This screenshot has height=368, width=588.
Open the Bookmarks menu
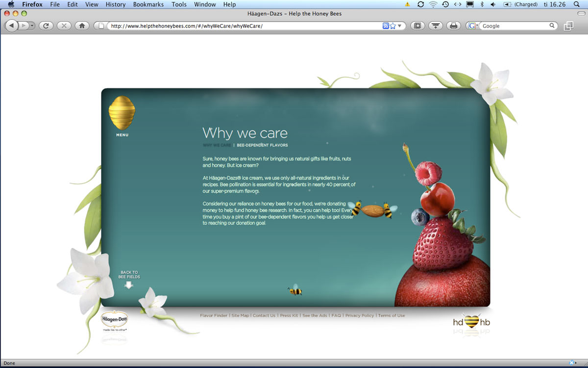click(x=149, y=4)
